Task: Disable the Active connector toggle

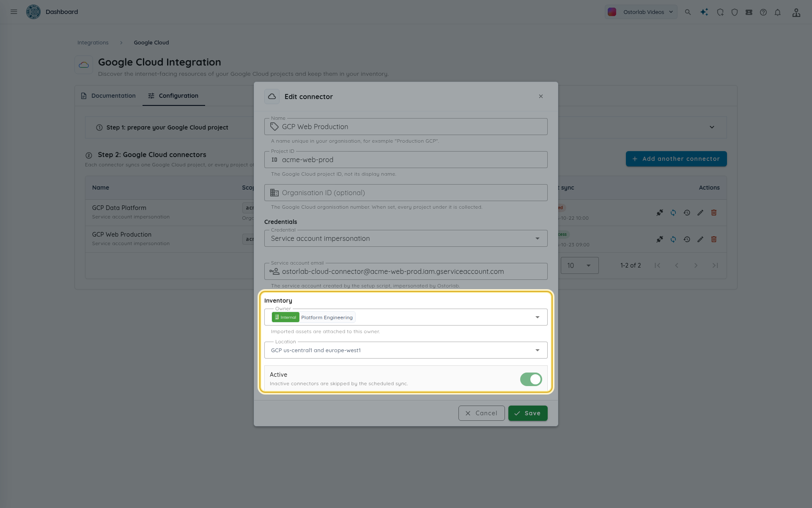Action: coord(531,379)
